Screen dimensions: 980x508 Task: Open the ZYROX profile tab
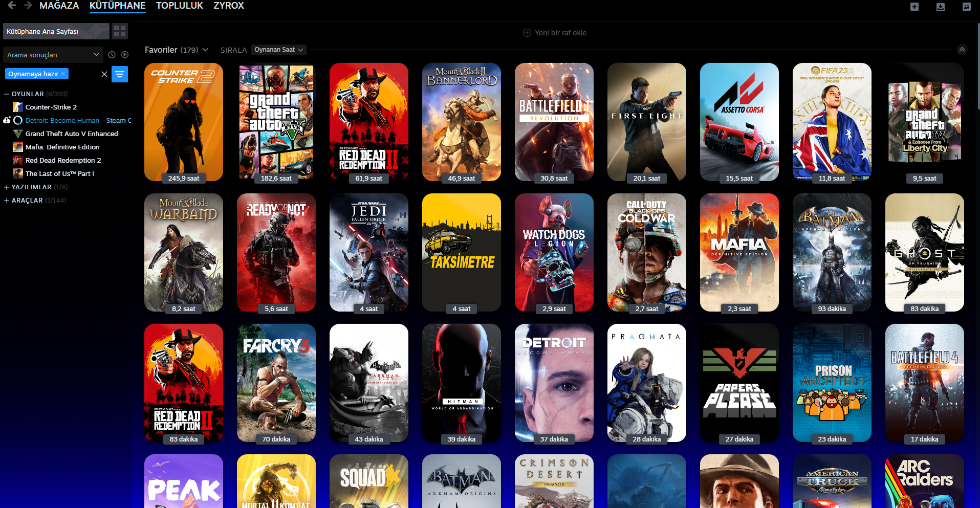coord(229,6)
